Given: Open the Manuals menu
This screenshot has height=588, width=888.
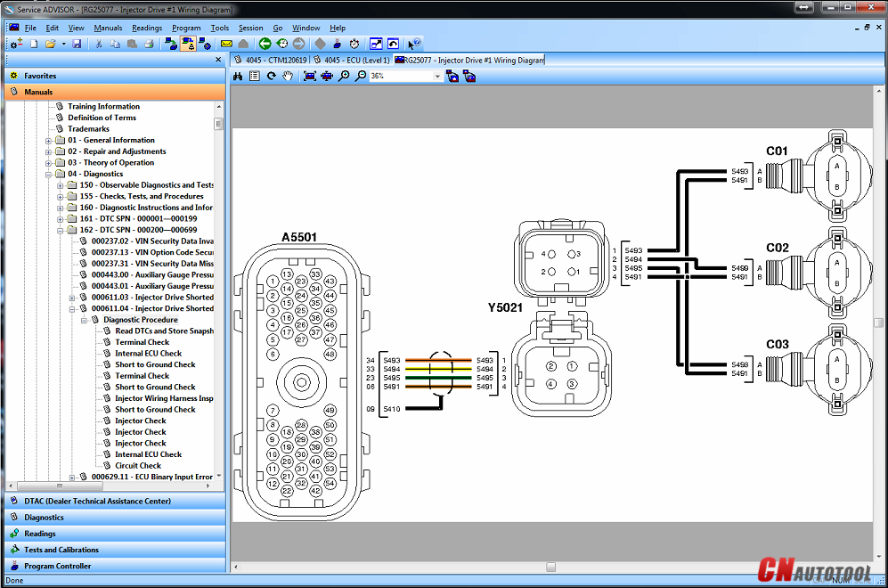Looking at the screenshot, I should click(x=108, y=28).
